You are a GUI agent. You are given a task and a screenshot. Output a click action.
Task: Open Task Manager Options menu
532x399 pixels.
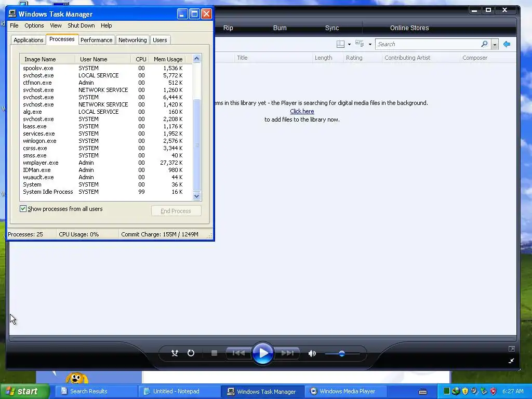tap(34, 25)
